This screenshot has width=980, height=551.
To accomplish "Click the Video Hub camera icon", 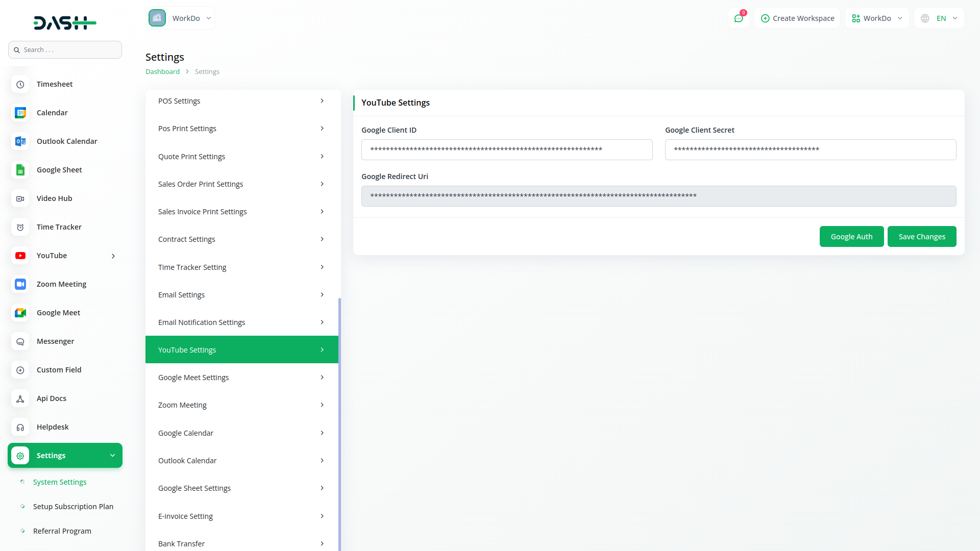I will pos(20,198).
